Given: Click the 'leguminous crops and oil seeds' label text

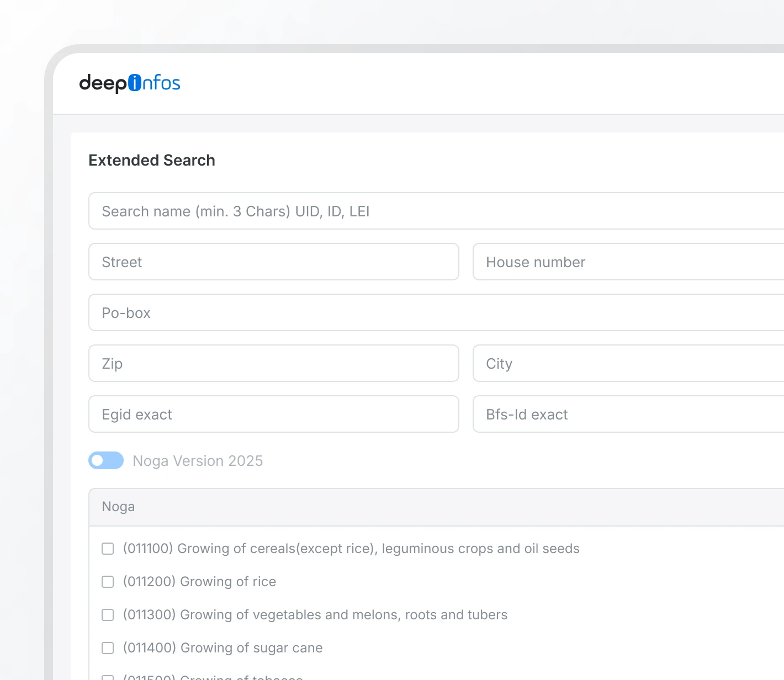Looking at the screenshot, I should 480,549.
